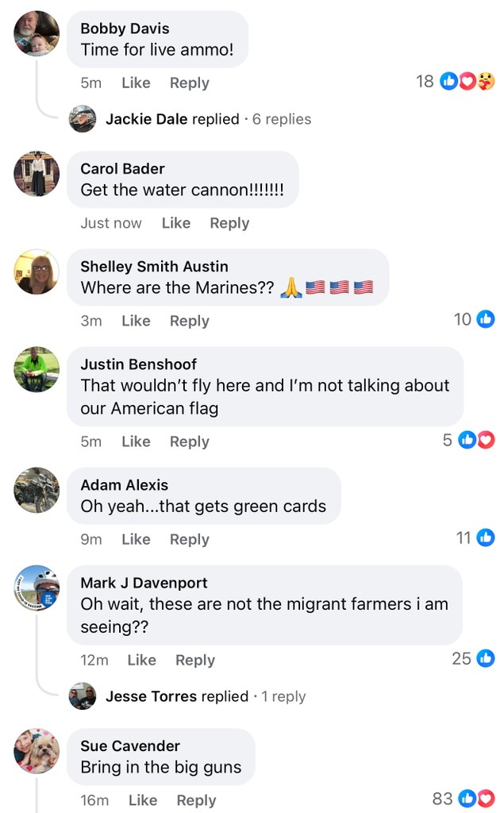View reactions on Bobby Davis's comment
Screen dimensions: 504x813
[456, 82]
